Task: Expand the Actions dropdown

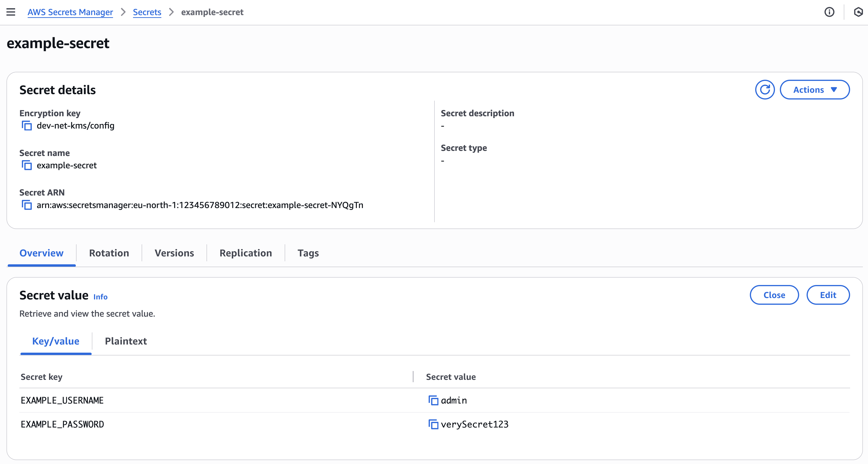Action: (x=815, y=89)
